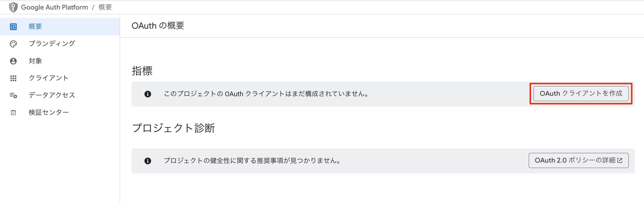Click the 検証センター checkmark icon
Viewport: 644px width, 202px height.
13,113
